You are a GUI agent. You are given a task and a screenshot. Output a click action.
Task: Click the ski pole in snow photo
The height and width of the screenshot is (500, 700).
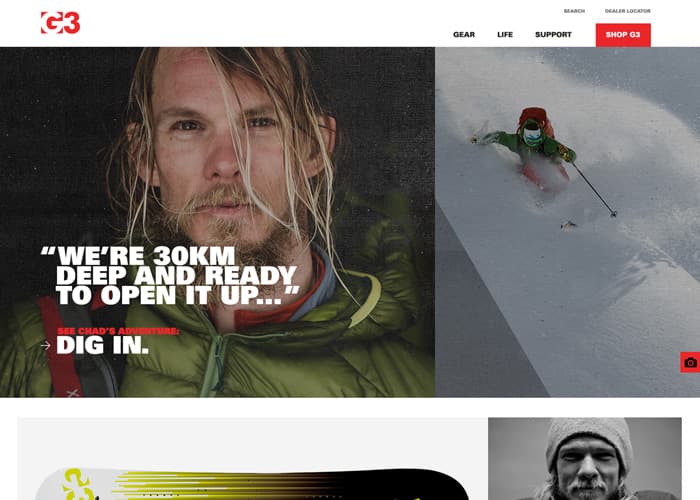594,189
